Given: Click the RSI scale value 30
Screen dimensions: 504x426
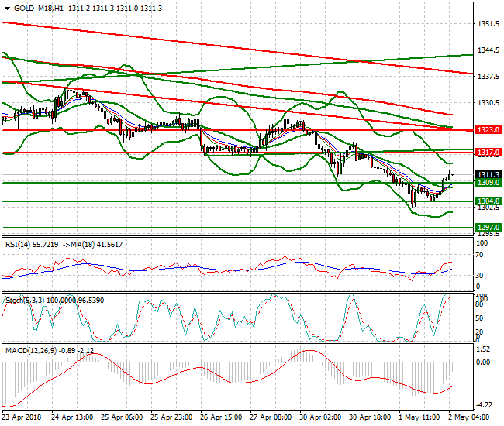Looking at the screenshot, I should [479, 276].
